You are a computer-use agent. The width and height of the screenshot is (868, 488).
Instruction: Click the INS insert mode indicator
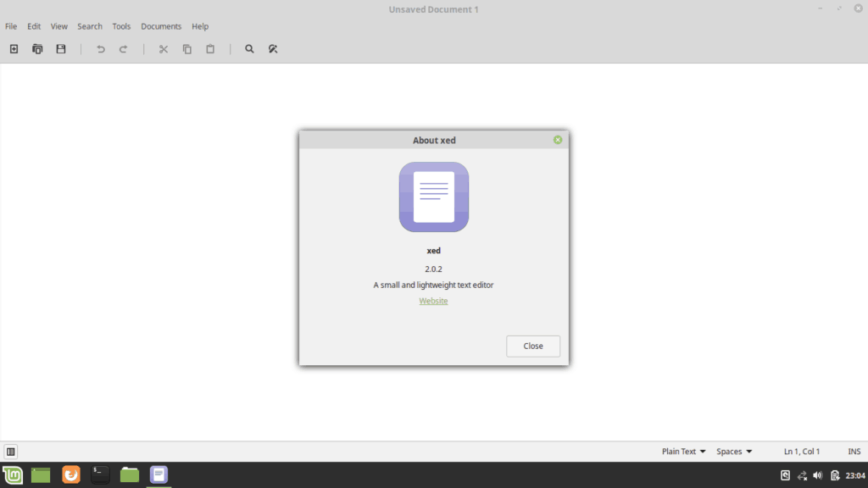click(x=854, y=452)
